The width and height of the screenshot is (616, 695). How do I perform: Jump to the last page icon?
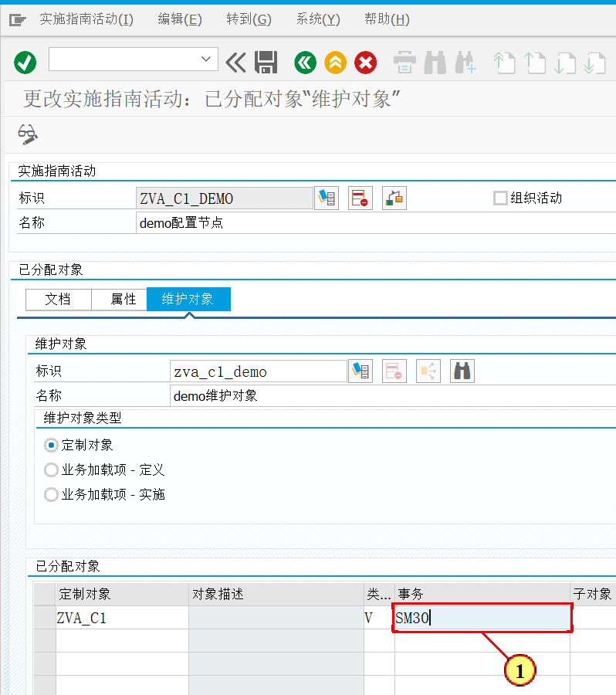click(x=594, y=62)
